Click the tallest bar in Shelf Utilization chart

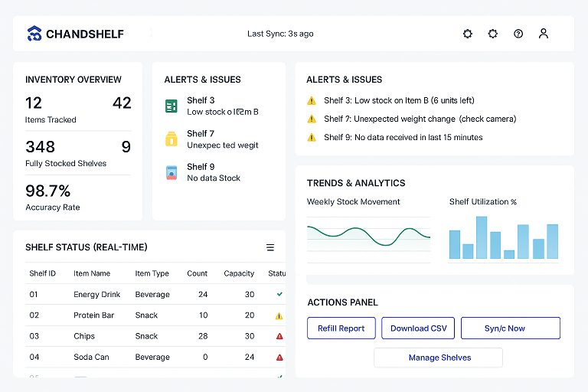[482, 237]
